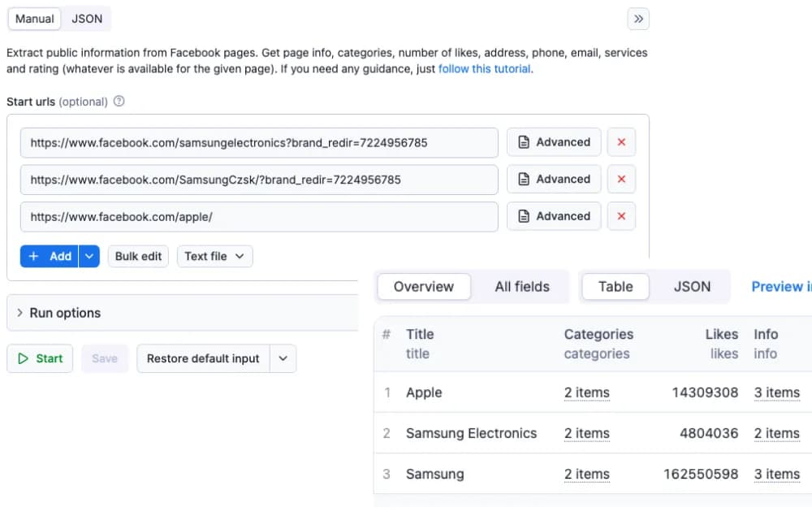Expand '2 items' categories for Samsung Electronics
This screenshot has width=812, height=512.
click(587, 433)
